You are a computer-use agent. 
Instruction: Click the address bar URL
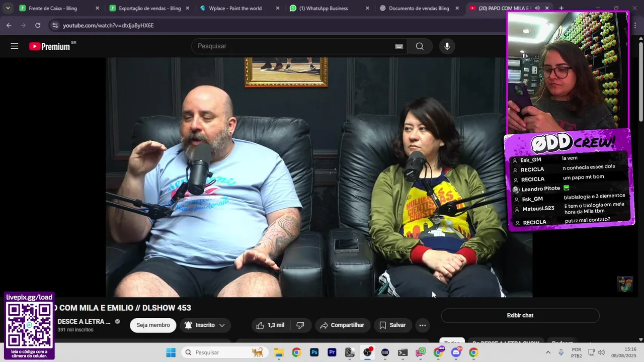108,25
